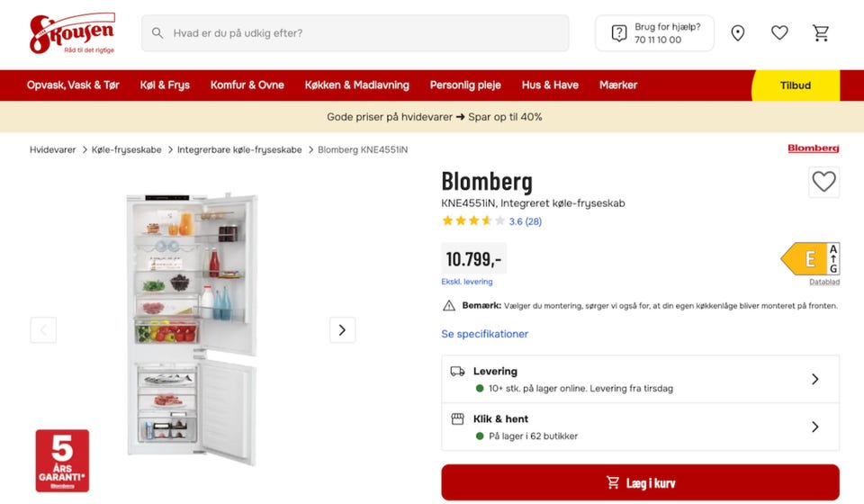Open the wishlist heart in header

(779, 33)
